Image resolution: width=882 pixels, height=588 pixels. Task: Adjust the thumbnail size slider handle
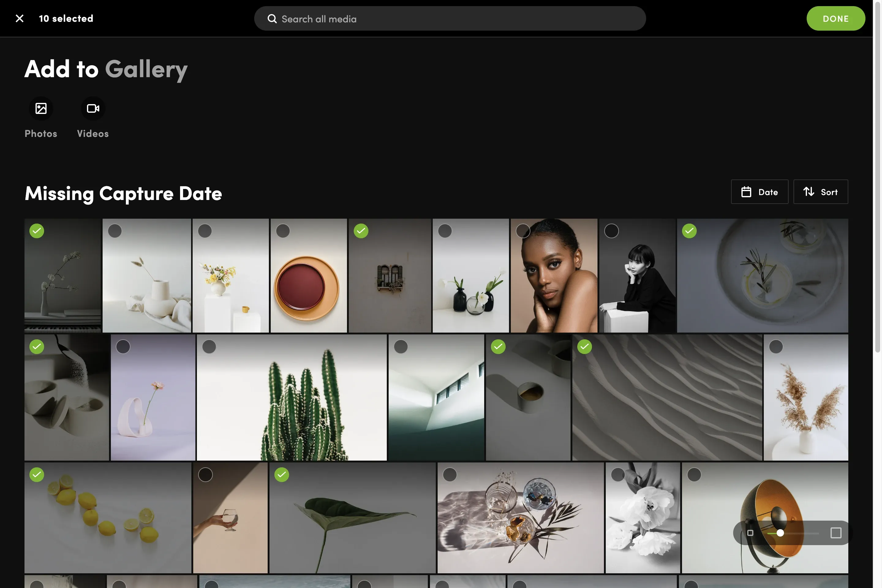click(780, 533)
